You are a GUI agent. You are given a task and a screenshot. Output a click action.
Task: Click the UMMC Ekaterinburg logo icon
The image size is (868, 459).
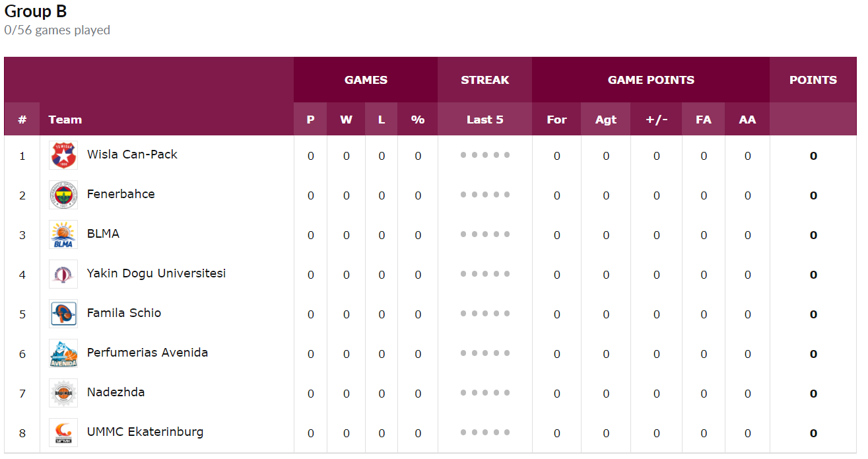63,433
